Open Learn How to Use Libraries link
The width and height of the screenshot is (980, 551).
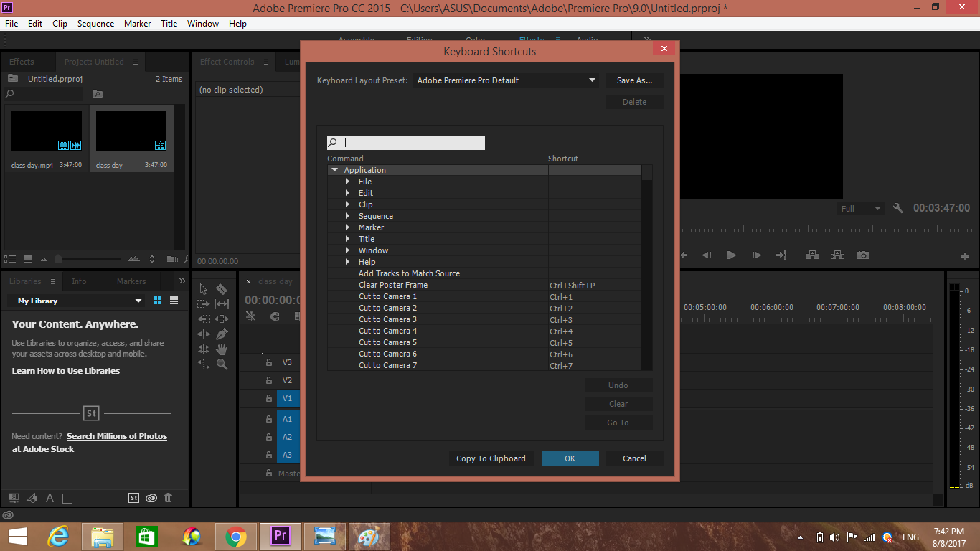[x=66, y=371]
